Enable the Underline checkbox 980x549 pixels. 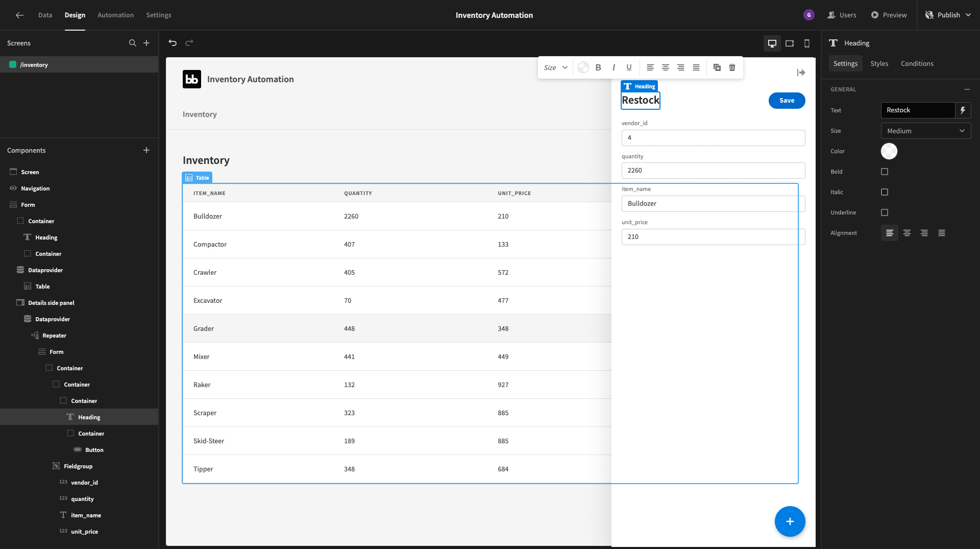point(885,212)
